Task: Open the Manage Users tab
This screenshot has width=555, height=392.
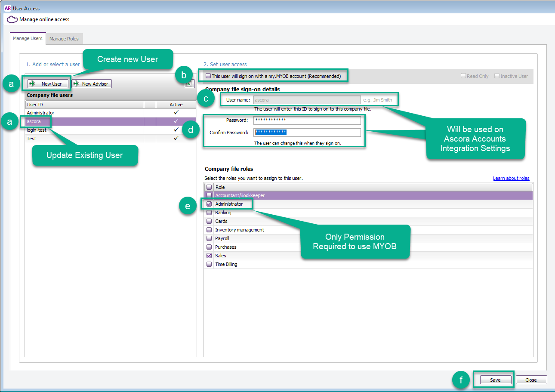Action: point(28,38)
